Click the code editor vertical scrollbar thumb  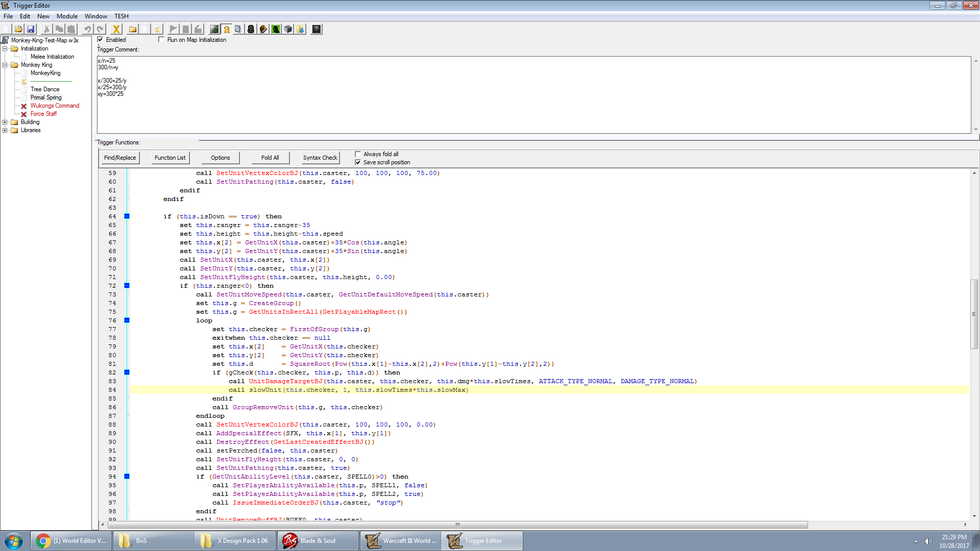point(974,314)
